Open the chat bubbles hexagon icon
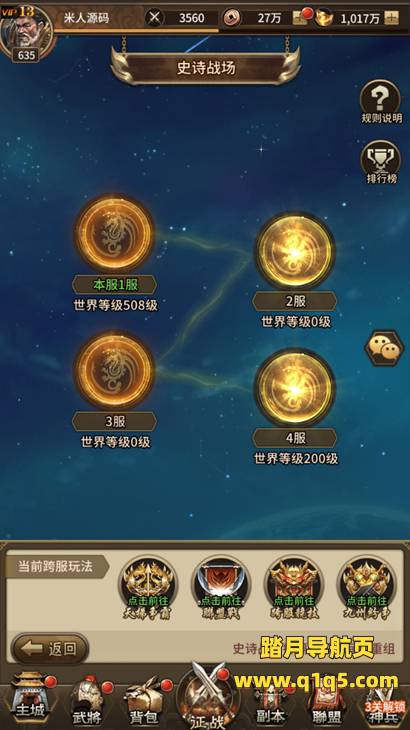 (x=383, y=348)
